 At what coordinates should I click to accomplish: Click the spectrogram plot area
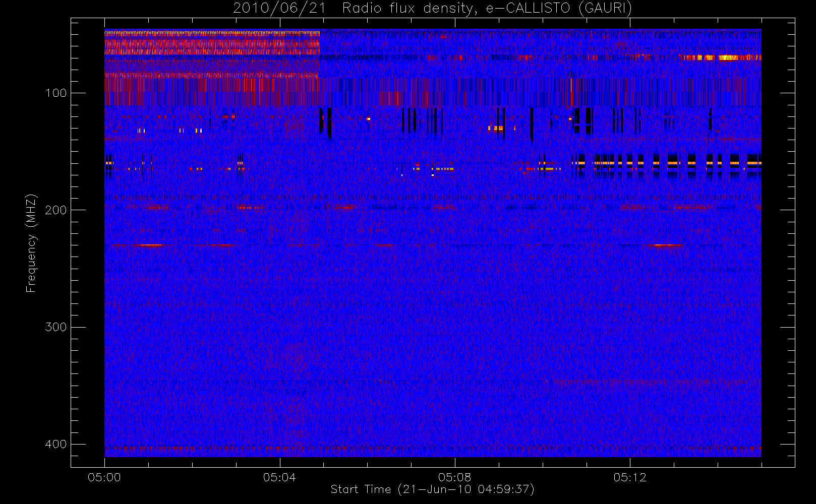tap(433, 243)
